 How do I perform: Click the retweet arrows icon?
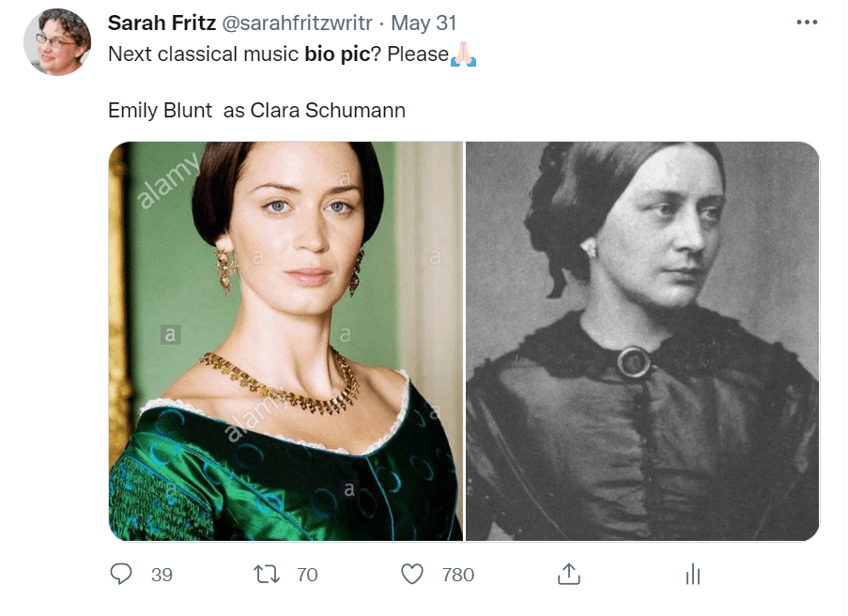point(269,574)
